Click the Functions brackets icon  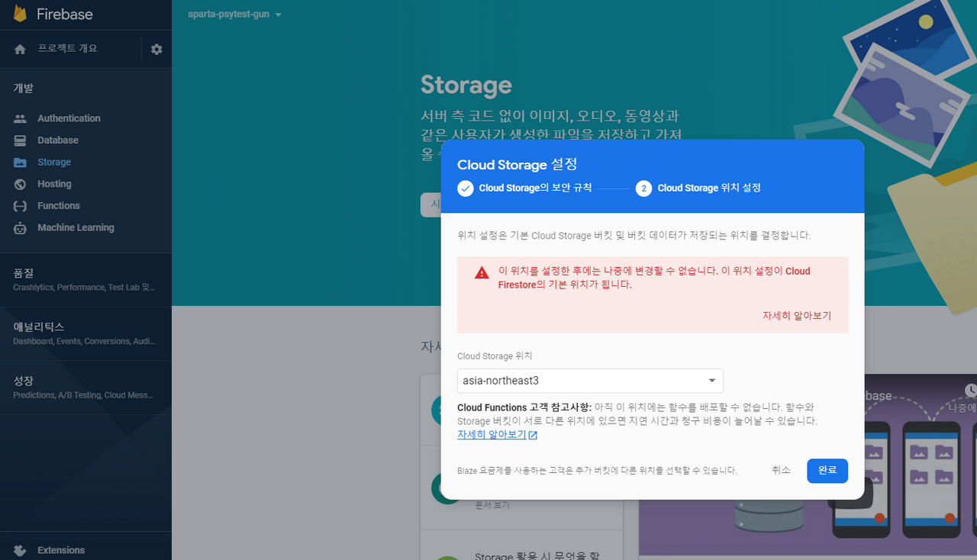[x=20, y=206]
